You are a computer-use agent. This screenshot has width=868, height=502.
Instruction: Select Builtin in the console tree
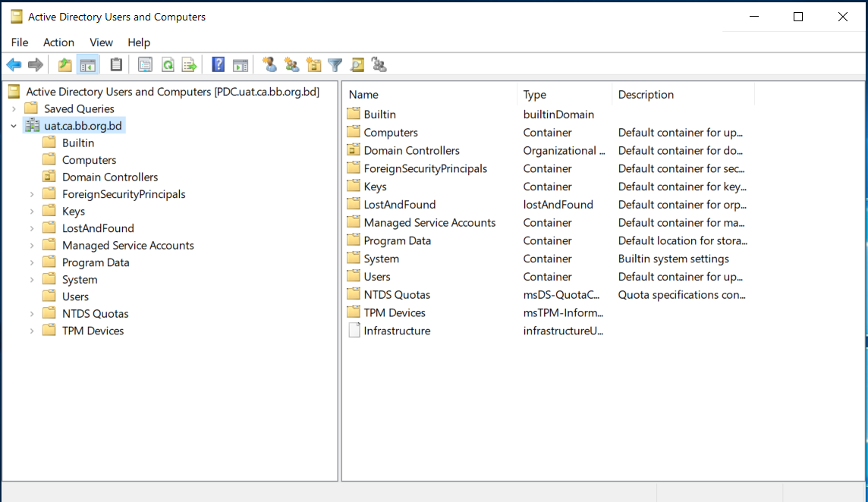point(78,143)
